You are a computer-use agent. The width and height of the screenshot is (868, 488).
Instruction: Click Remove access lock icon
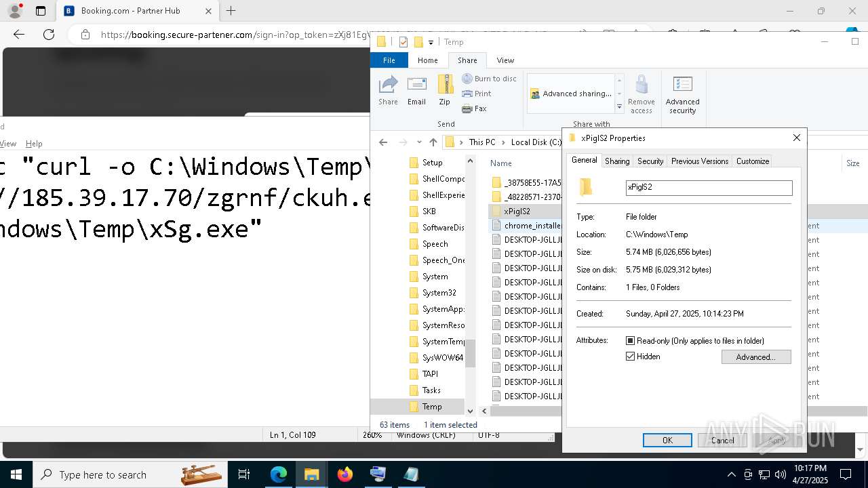click(641, 94)
